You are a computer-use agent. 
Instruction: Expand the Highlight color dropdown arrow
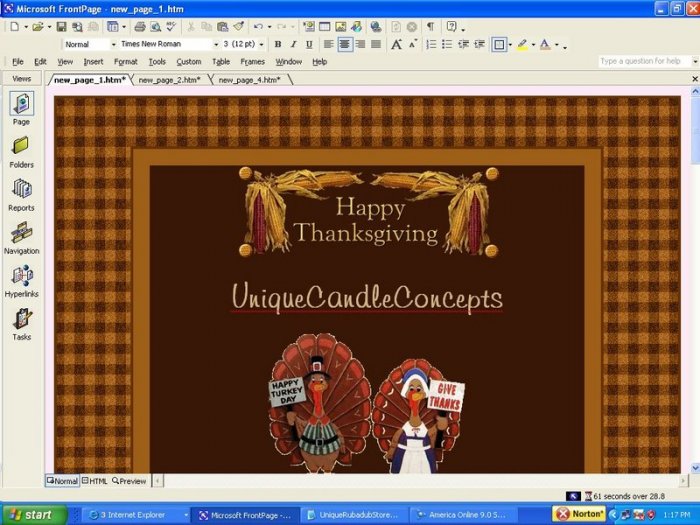(533, 45)
